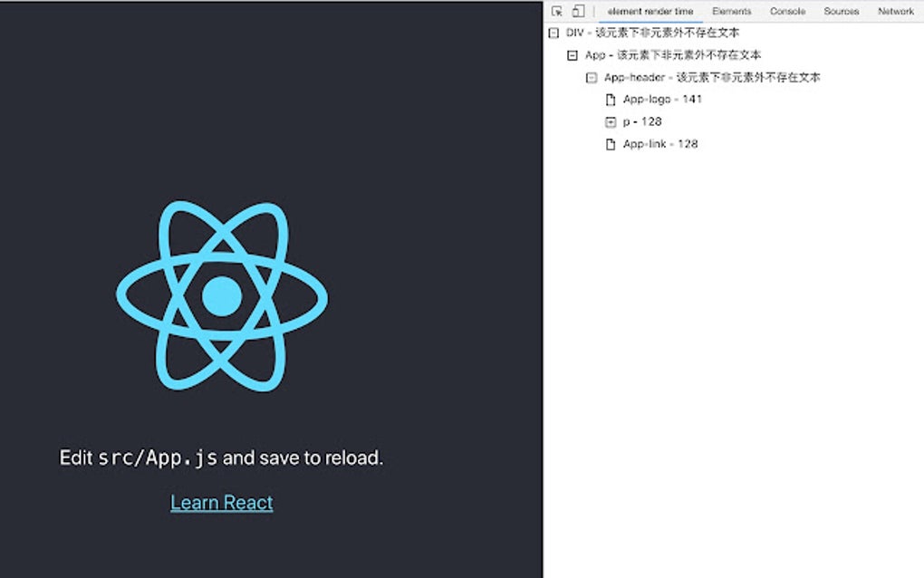
Task: Open the Learn React link
Action: click(222, 502)
